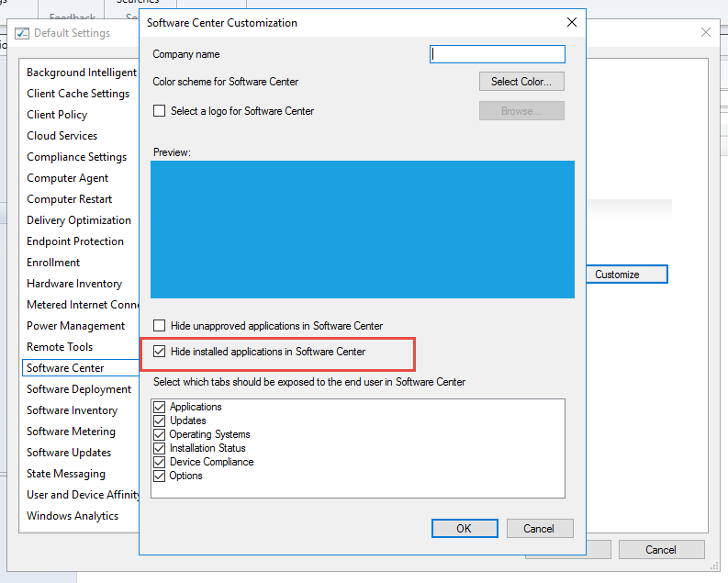Uncheck the Options tab checkbox
Image resolution: width=728 pixels, height=583 pixels.
coord(160,476)
